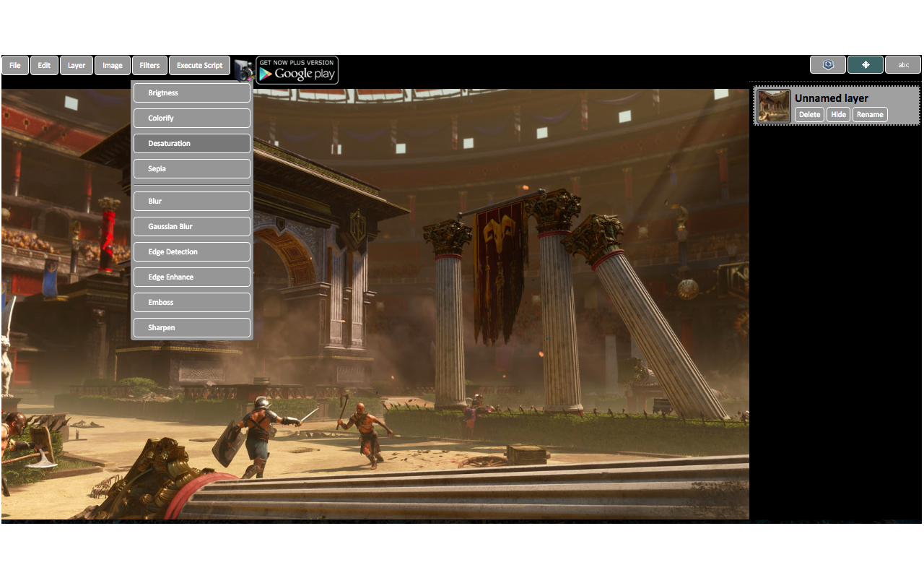Image resolution: width=924 pixels, height=578 pixels.
Task: Click the camera app logo icon
Action: [x=244, y=70]
